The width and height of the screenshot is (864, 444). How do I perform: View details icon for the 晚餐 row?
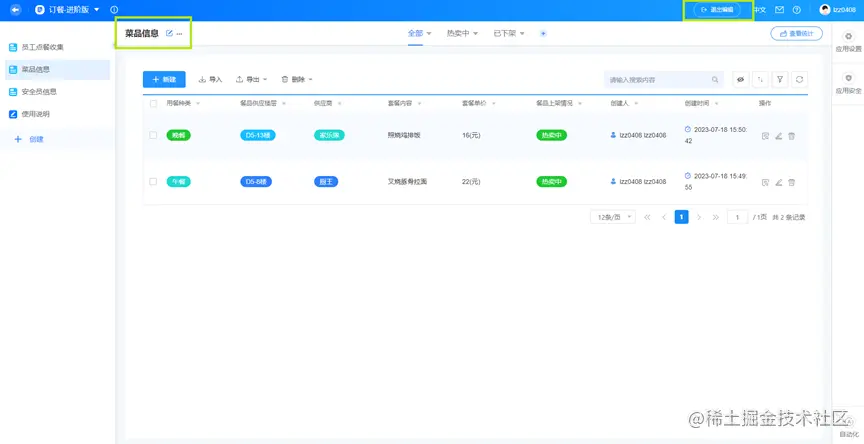(765, 136)
